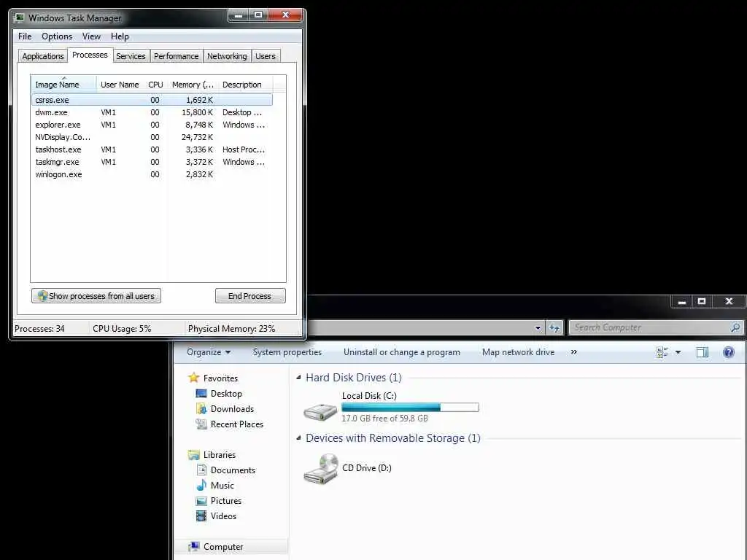
Task: Click the Downloads folder icon
Action: pyautogui.click(x=201, y=409)
